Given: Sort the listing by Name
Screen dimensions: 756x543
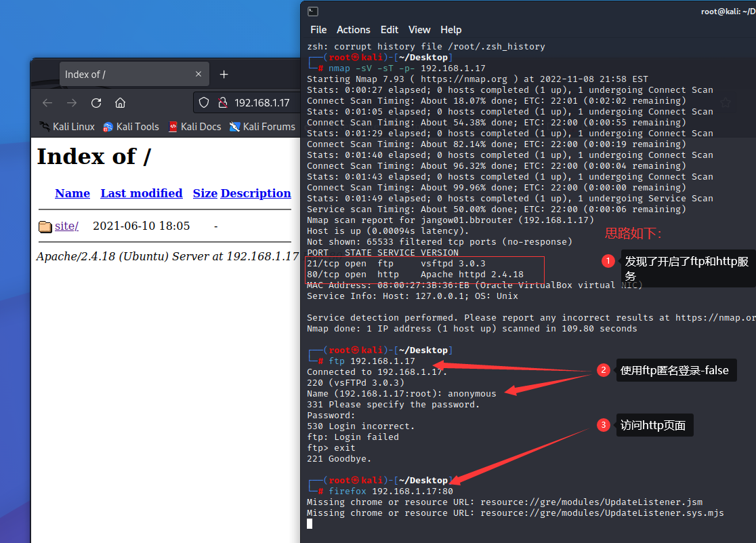Looking at the screenshot, I should pos(72,193).
